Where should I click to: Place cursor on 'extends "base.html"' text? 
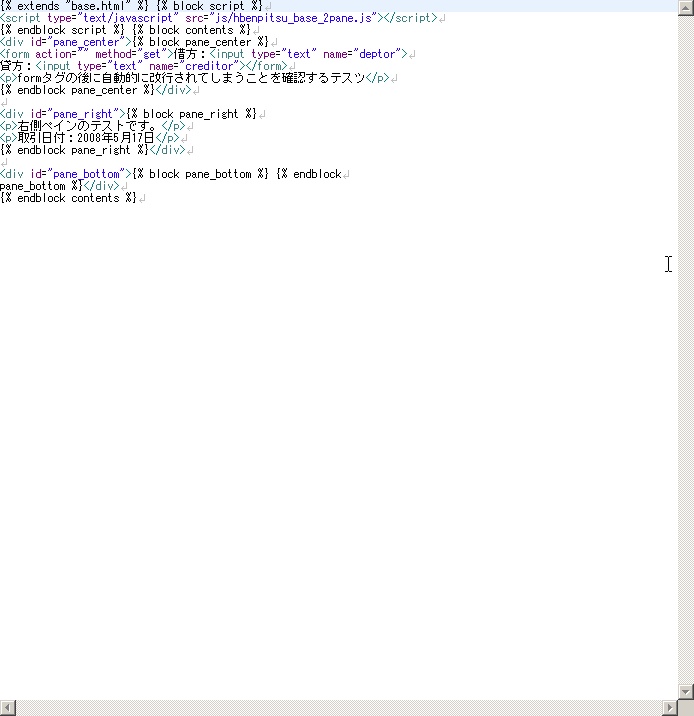(x=74, y=6)
